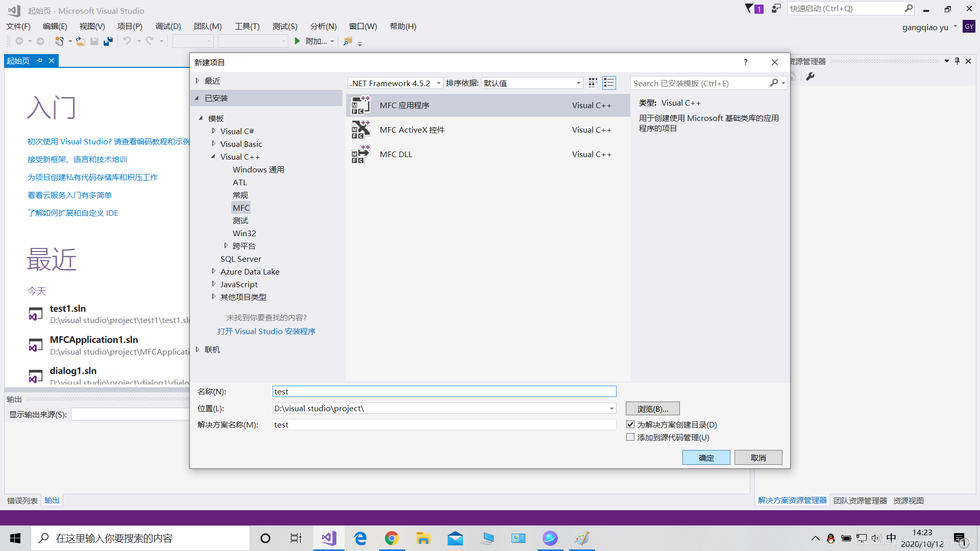Pin the Solution Explorer panel
The height and width of the screenshot is (551, 980).
click(957, 61)
